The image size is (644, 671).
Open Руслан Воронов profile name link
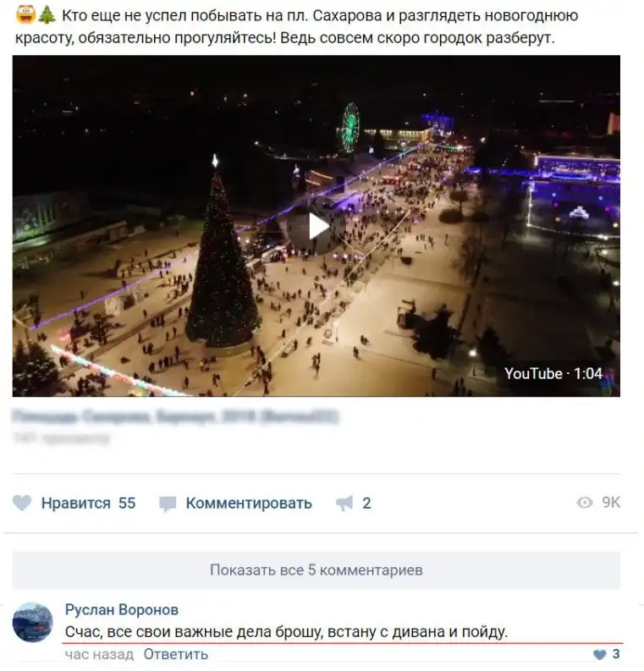click(122, 609)
